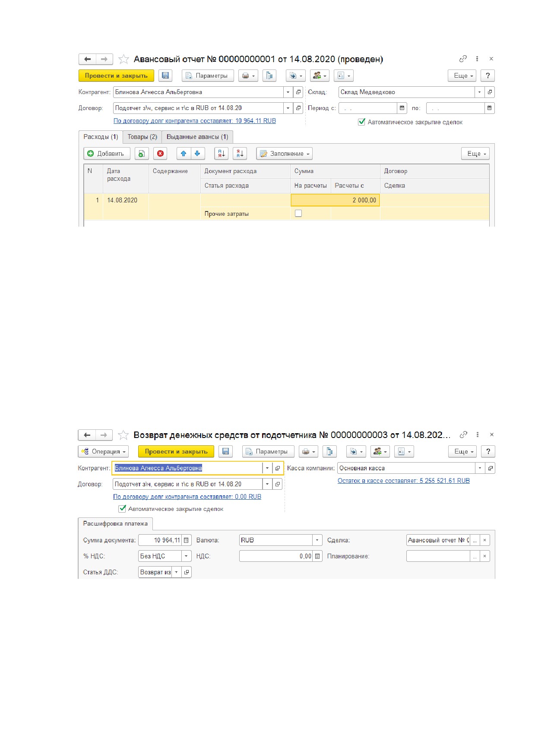Click the help ? button in Авансовый отчет
The image size is (535, 756).
pyautogui.click(x=488, y=76)
